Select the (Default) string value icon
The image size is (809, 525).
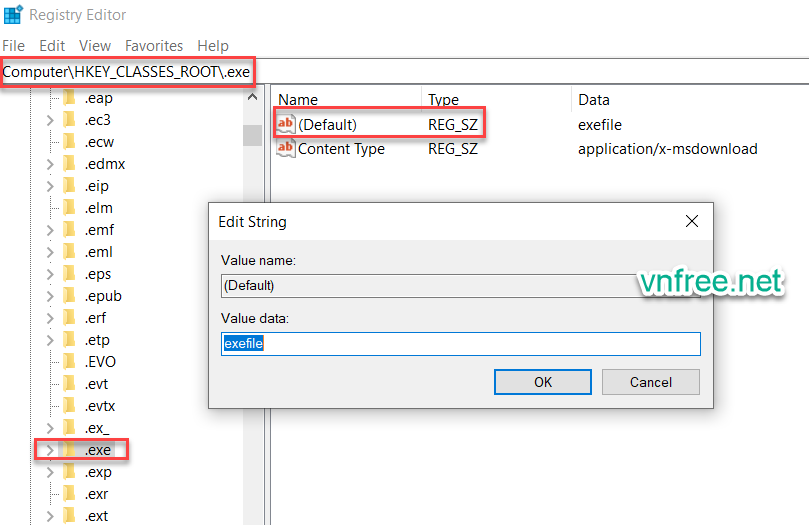click(x=286, y=124)
